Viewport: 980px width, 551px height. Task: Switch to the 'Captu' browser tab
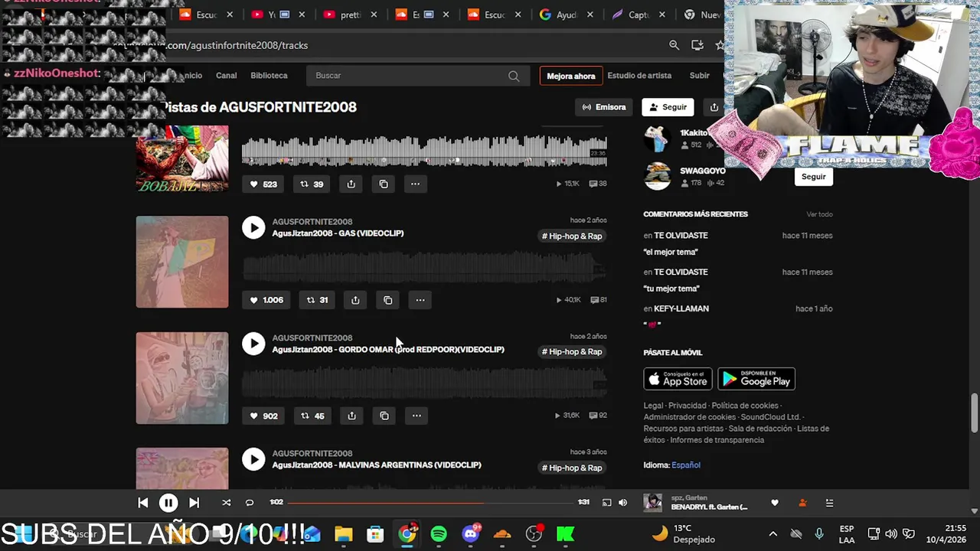click(631, 15)
